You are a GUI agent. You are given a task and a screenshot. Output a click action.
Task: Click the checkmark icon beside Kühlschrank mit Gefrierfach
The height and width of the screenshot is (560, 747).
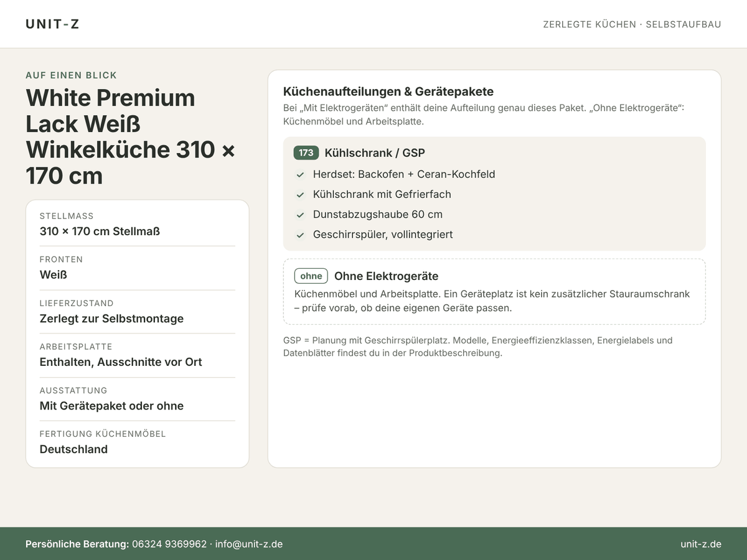tap(300, 195)
